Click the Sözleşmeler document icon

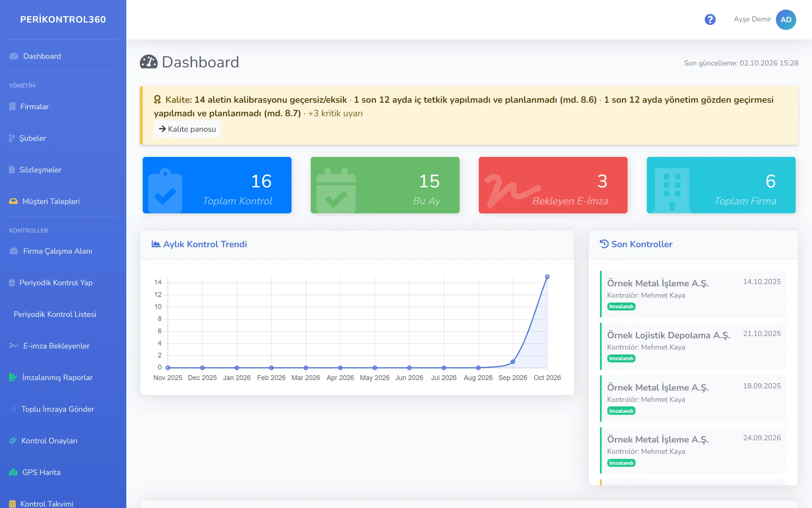click(12, 170)
